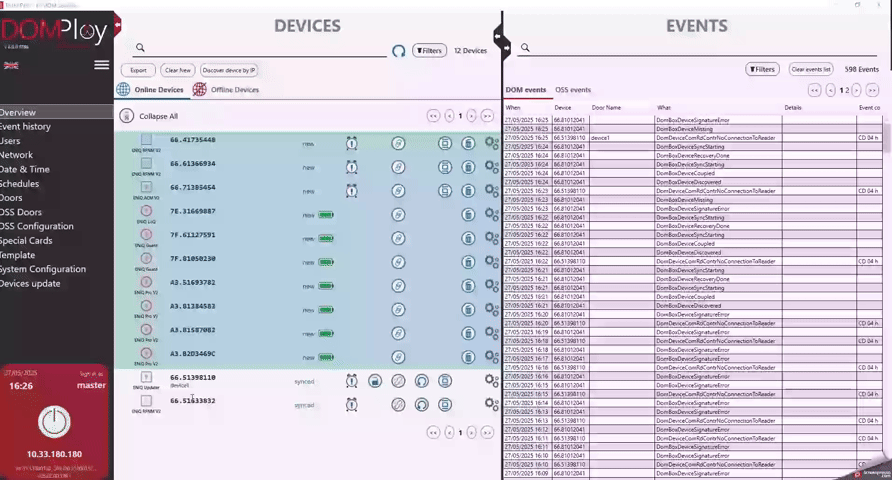This screenshot has height=480, width=892.
Task: Refresh the devices list
Action: pos(399,51)
